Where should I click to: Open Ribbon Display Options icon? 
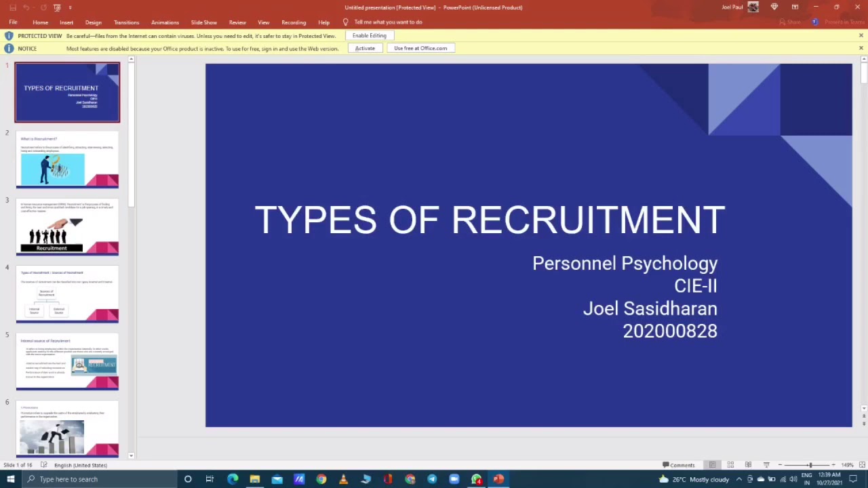(795, 7)
